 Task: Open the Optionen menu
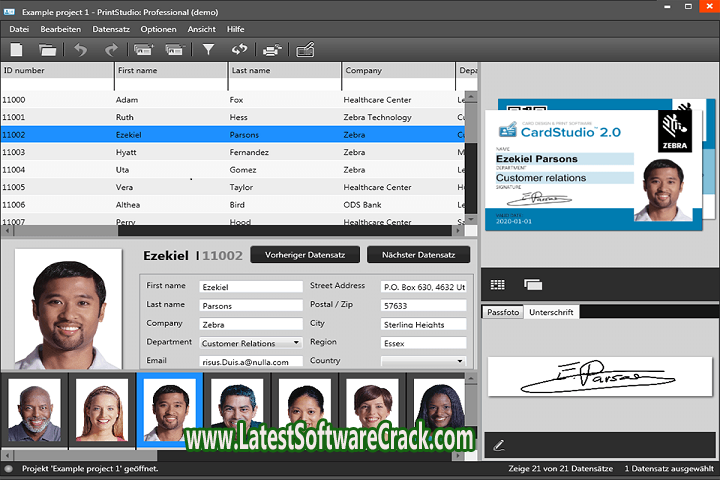point(158,29)
